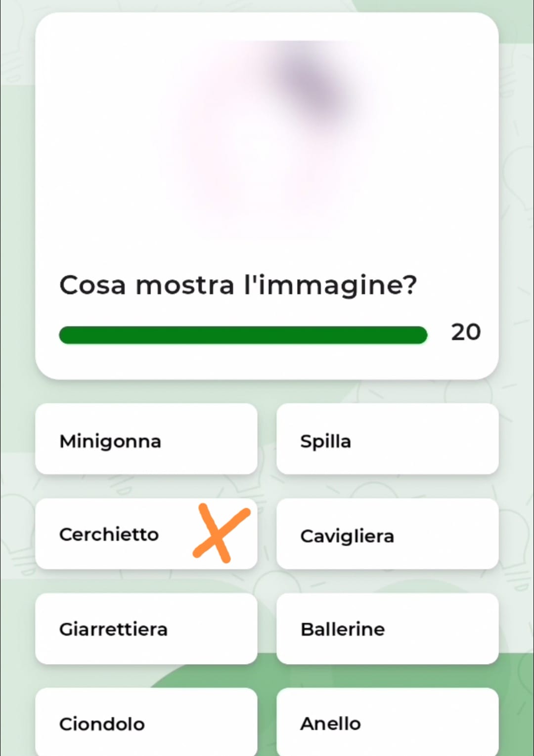The image size is (534, 756).
Task: Choose Ciondolo as your answer
Action: 146,723
